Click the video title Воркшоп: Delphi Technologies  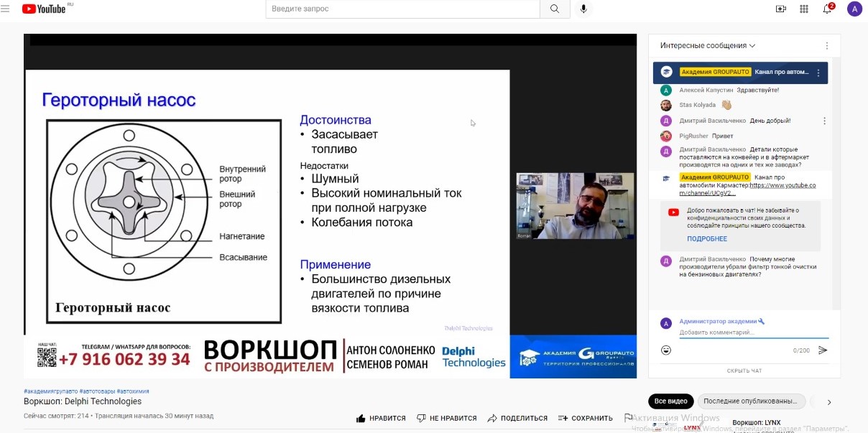83,401
